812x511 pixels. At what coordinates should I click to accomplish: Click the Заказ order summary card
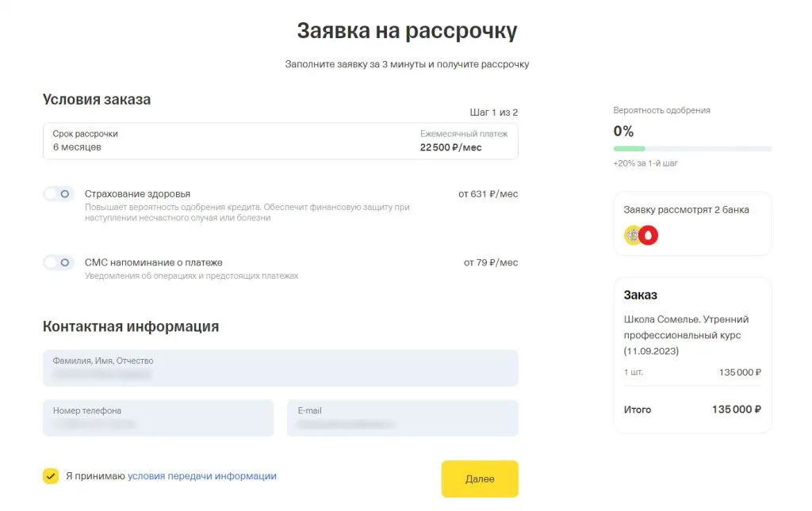691,354
